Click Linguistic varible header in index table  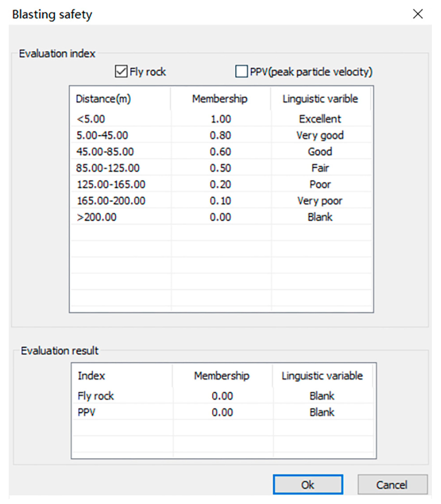pos(320,99)
